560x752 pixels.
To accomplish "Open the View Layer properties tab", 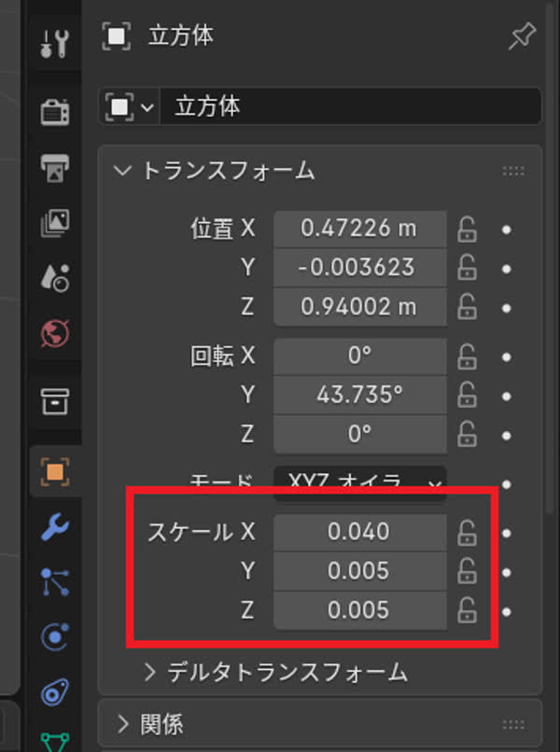I will tap(55, 224).
